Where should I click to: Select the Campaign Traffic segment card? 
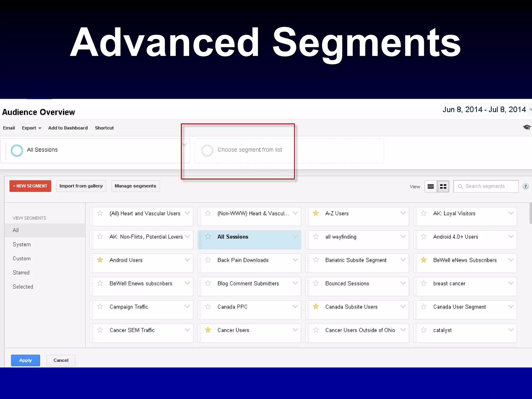(x=141, y=310)
